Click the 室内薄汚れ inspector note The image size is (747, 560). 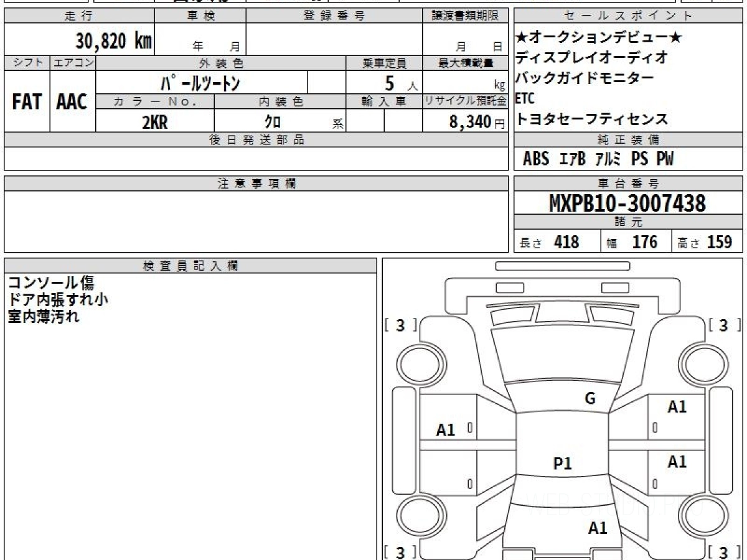(x=44, y=316)
